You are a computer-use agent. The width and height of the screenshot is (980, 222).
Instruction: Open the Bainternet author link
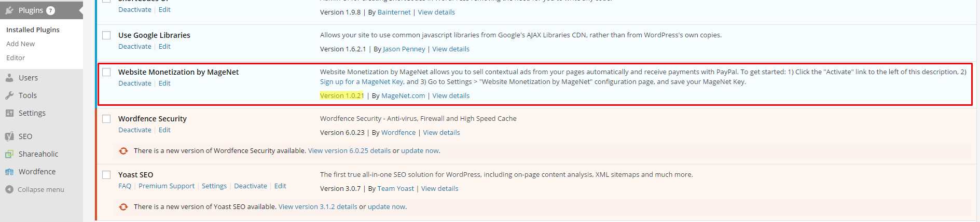pyautogui.click(x=394, y=12)
